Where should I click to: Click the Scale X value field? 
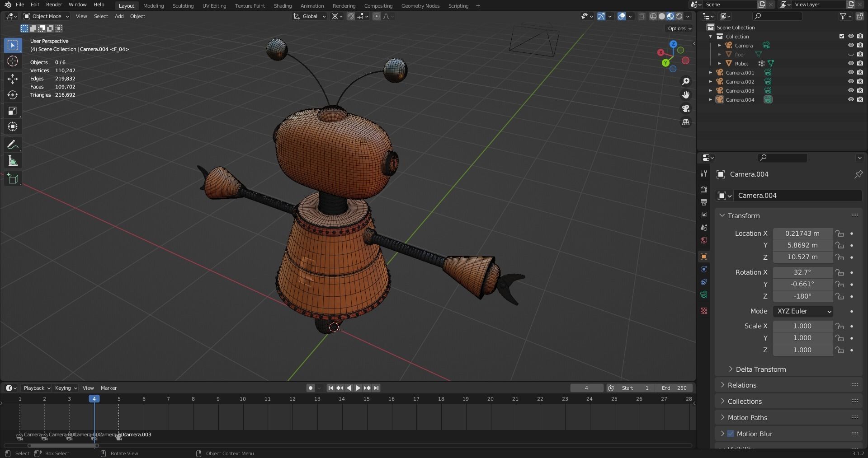[x=802, y=326]
